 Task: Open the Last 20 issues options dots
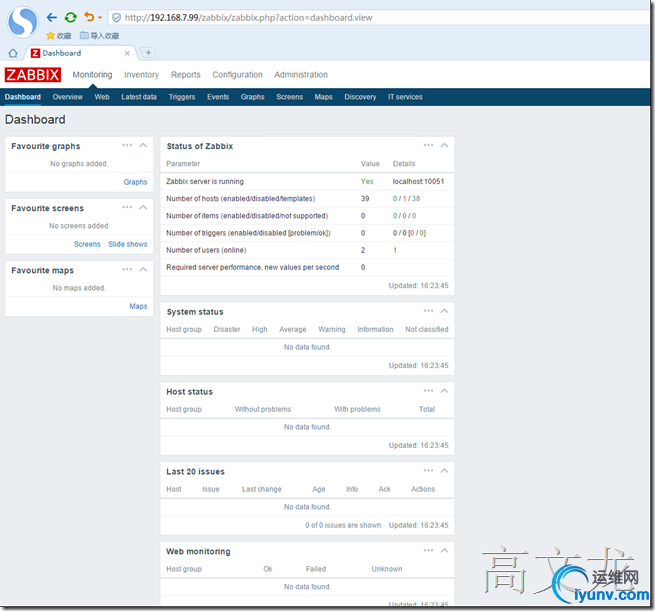click(428, 470)
